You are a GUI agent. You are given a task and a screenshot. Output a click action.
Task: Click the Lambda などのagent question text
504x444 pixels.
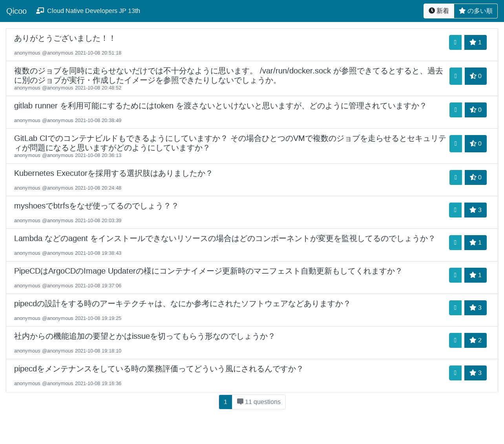pyautogui.click(x=225, y=239)
